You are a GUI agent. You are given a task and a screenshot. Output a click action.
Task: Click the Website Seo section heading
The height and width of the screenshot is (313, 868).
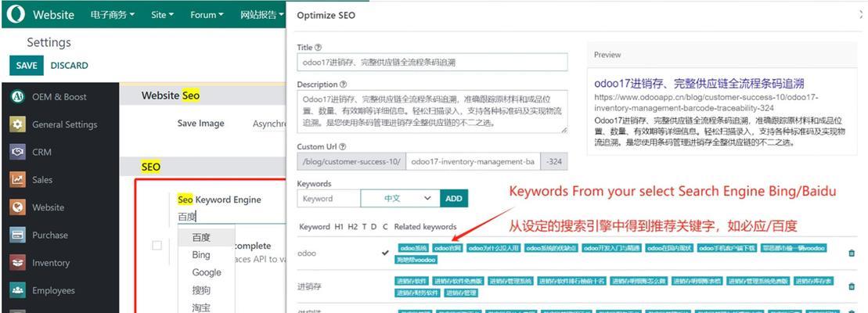[171, 95]
